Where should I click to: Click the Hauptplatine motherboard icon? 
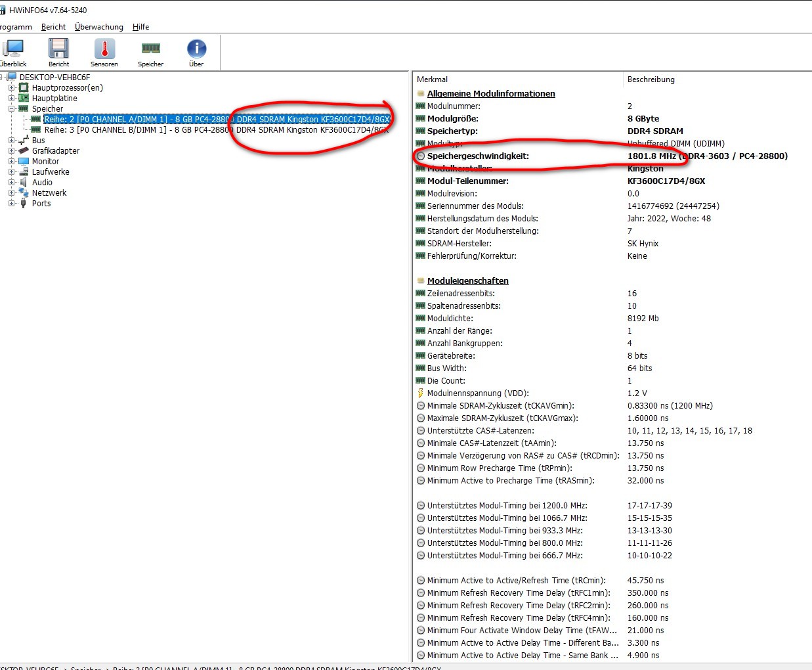(24, 98)
